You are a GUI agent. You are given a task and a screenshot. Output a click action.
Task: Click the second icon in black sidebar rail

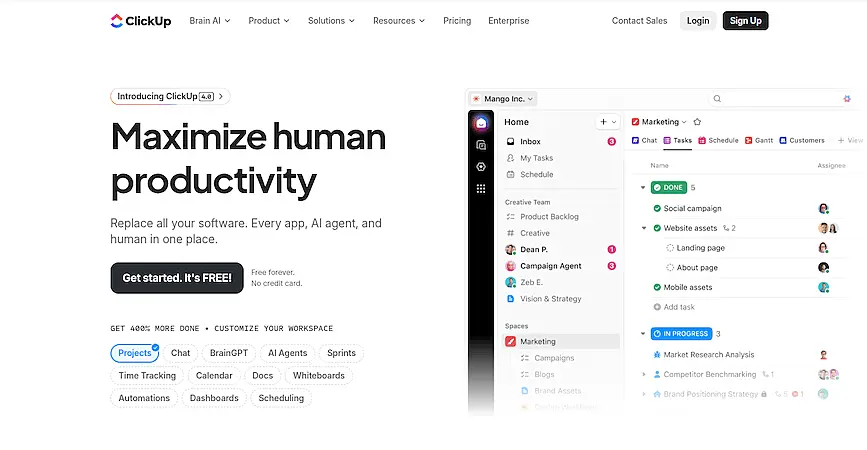tap(481, 145)
